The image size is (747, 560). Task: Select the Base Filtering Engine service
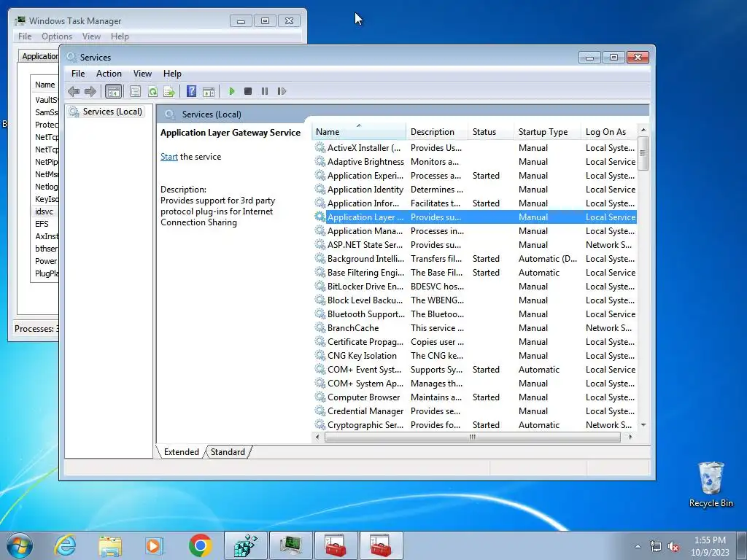point(475,273)
